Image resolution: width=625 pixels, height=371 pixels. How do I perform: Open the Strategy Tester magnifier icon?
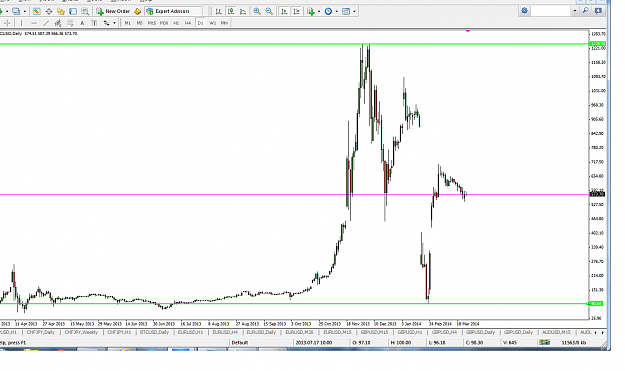(85, 11)
